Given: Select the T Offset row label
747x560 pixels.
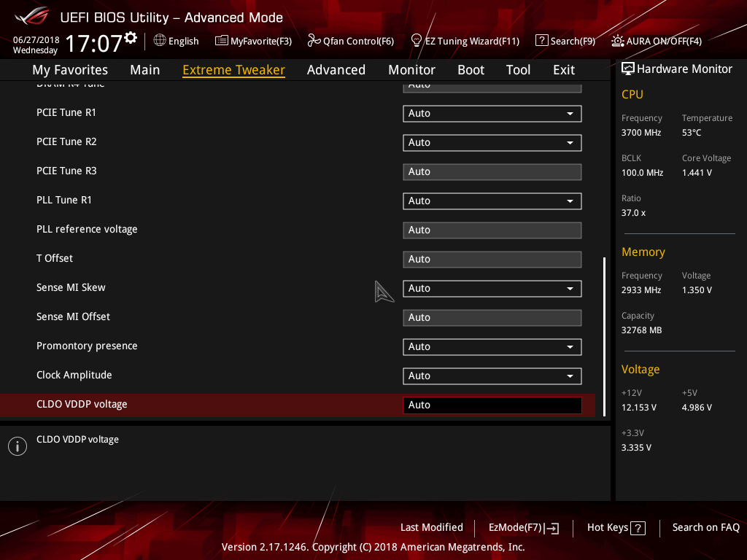Looking at the screenshot, I should [x=54, y=258].
